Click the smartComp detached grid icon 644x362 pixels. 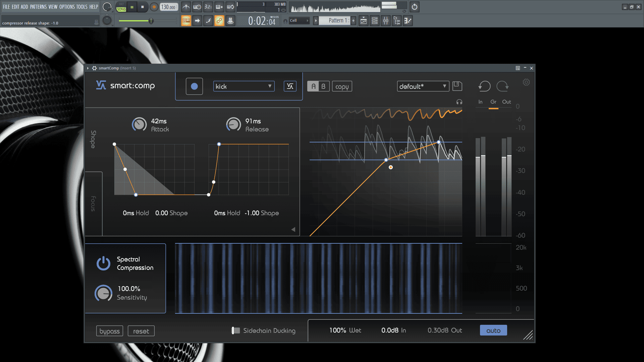coord(518,68)
